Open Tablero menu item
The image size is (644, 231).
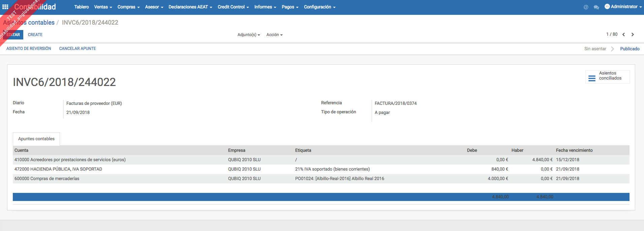[82, 7]
